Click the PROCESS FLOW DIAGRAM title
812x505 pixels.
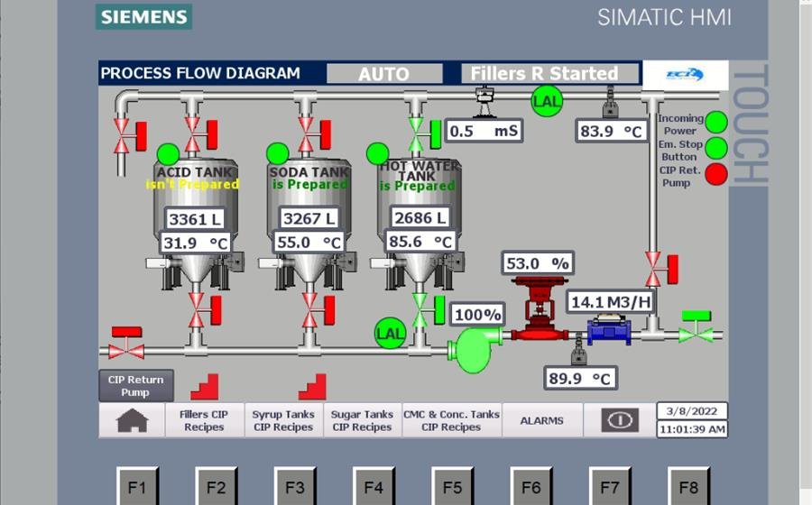point(200,73)
